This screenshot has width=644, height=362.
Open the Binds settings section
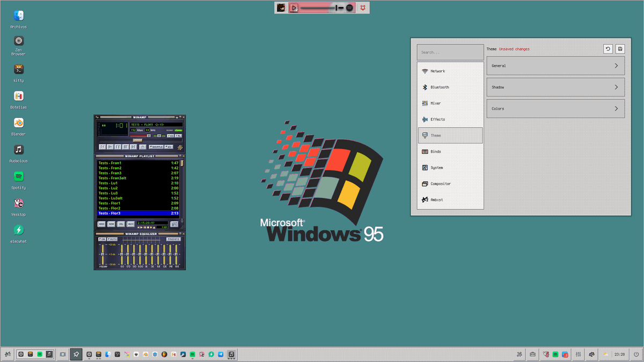click(450, 151)
